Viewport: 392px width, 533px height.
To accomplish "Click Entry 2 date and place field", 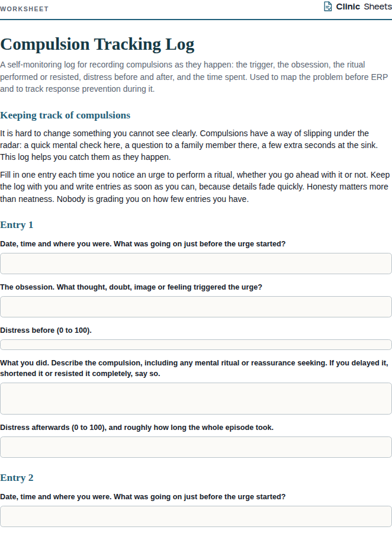I will 196,516.
